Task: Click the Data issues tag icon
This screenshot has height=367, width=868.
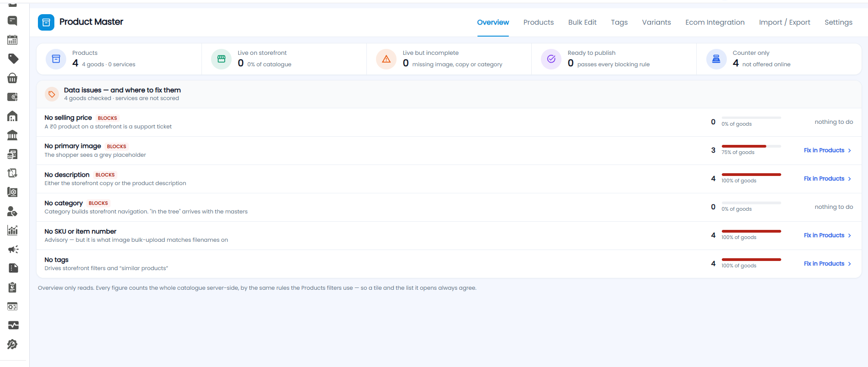Action: (x=52, y=94)
